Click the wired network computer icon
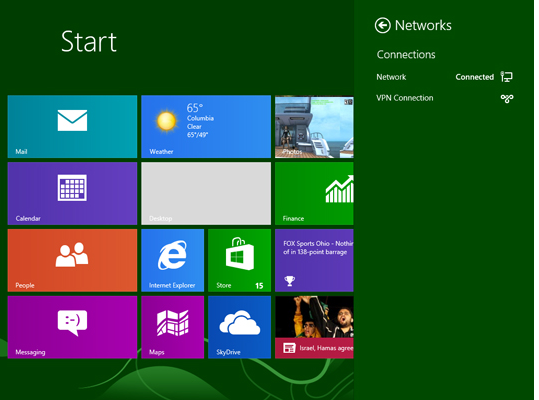This screenshot has height=400, width=539. tap(506, 77)
